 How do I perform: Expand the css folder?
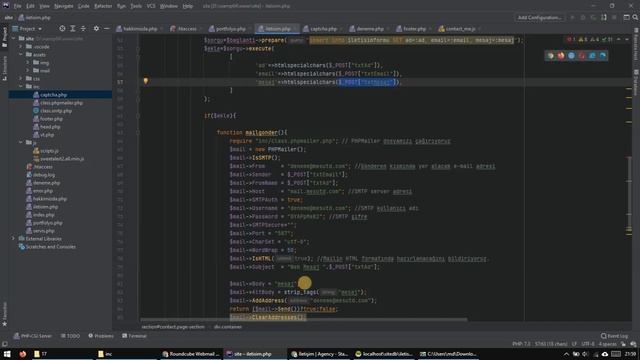tap(21, 78)
